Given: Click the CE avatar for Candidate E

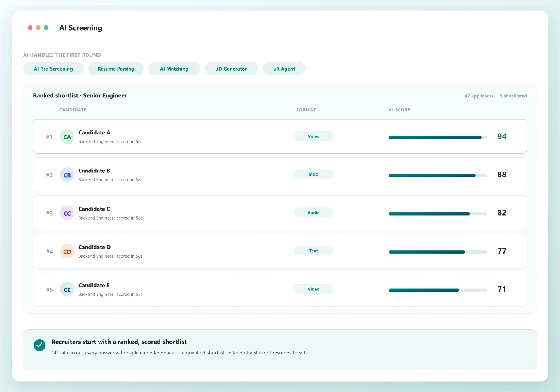Looking at the screenshot, I should pos(67,290).
